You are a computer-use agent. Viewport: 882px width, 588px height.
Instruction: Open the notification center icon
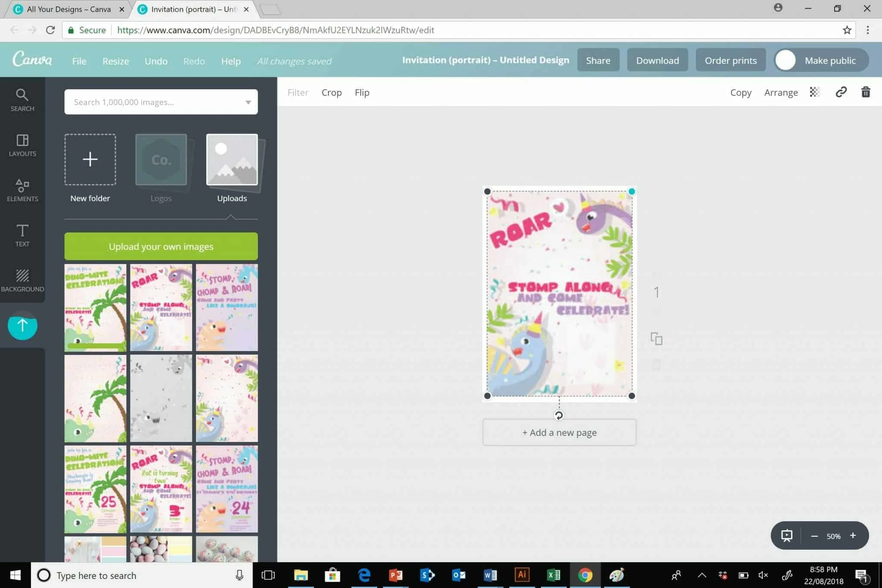(861, 575)
